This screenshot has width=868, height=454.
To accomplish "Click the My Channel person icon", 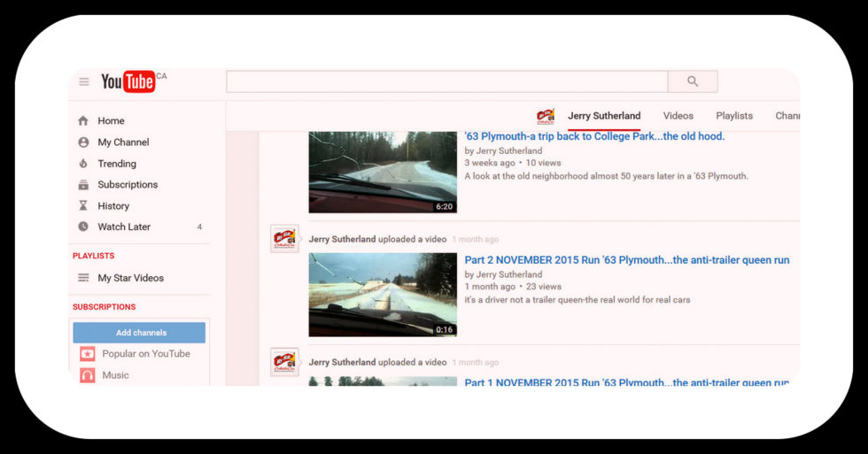I will (83, 142).
